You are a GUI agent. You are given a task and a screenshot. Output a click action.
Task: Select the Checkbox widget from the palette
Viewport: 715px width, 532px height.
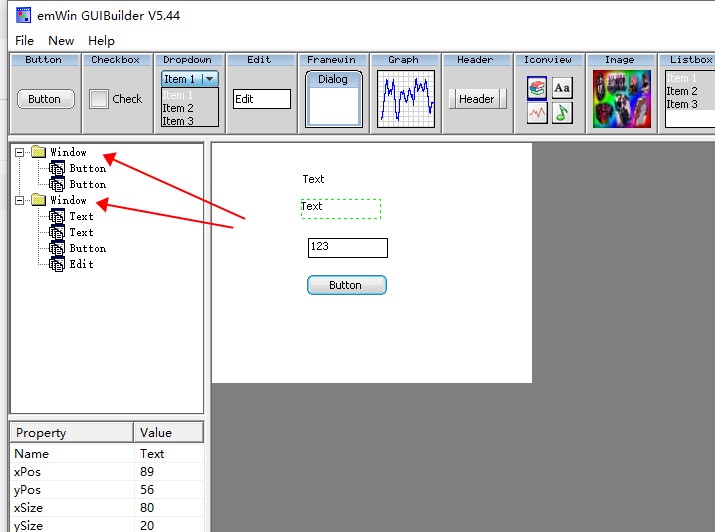tap(118, 93)
